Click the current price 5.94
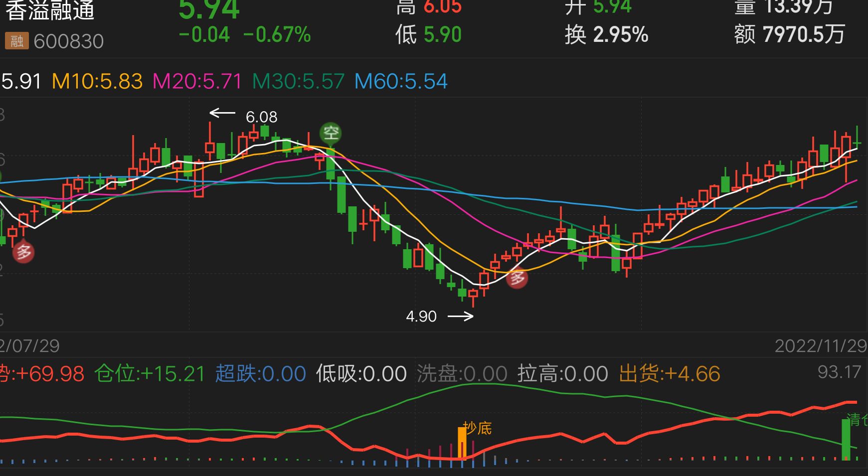The height and width of the screenshot is (476, 868). click(x=209, y=9)
